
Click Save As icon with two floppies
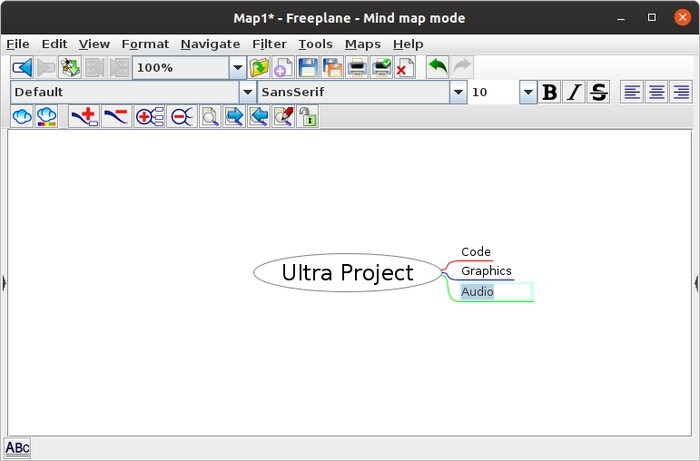(x=333, y=68)
